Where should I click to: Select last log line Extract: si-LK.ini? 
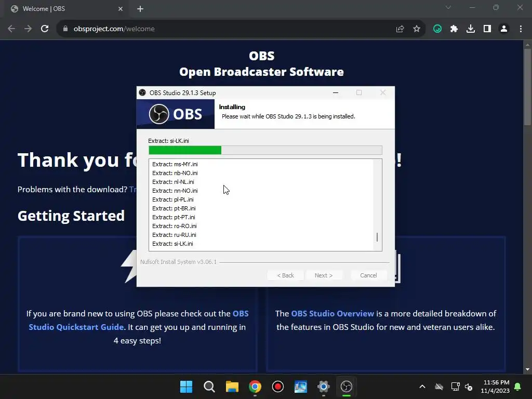coord(172,244)
